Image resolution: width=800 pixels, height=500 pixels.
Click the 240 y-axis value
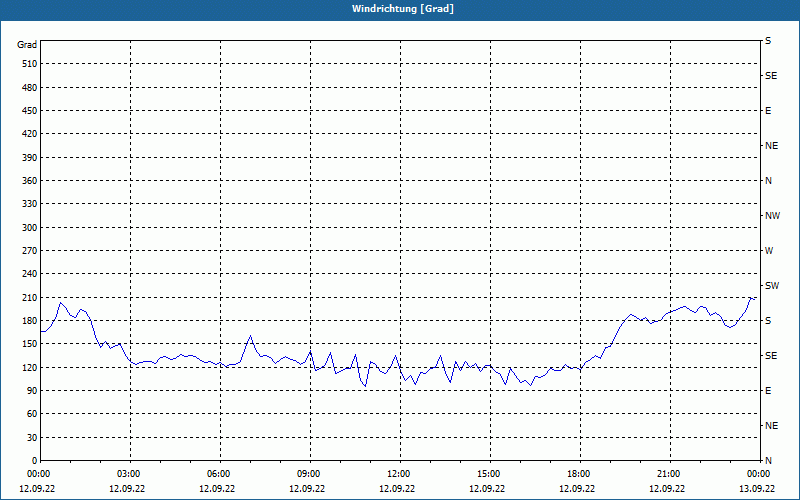pos(30,273)
